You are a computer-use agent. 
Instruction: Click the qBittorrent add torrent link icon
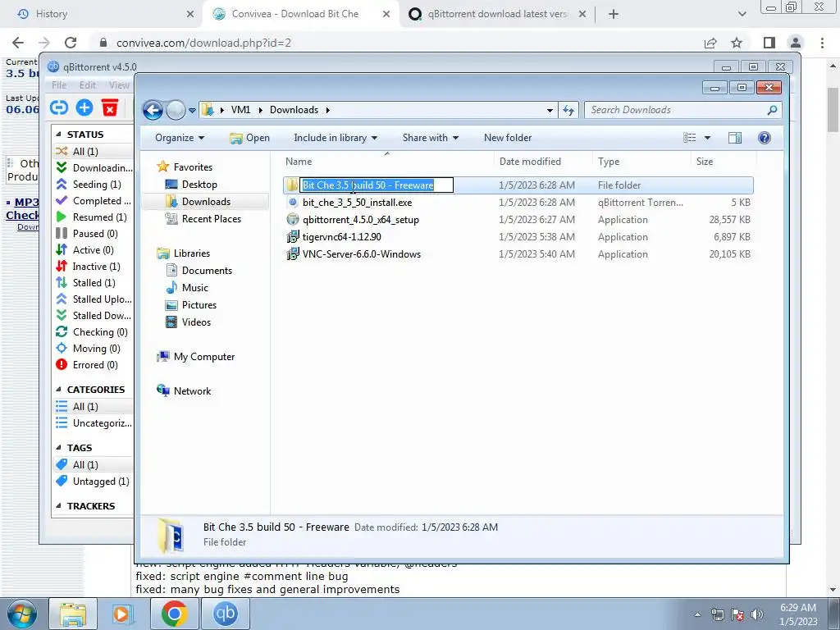pyautogui.click(x=59, y=107)
